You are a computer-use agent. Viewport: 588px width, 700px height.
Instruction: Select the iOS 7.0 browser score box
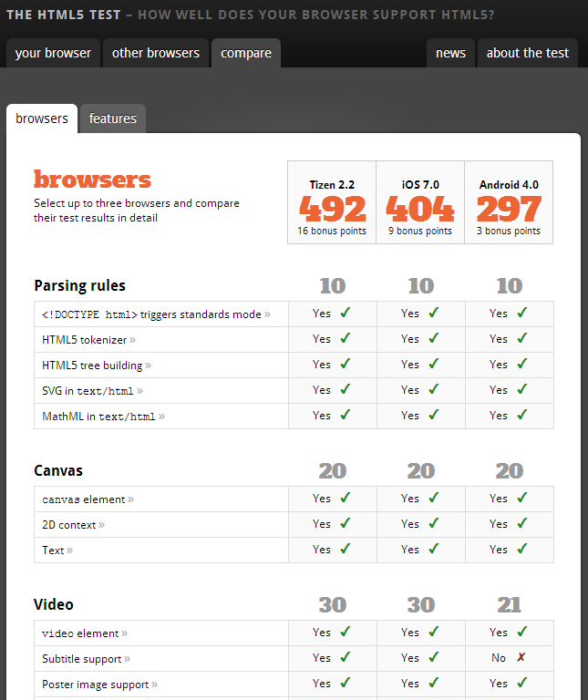420,202
